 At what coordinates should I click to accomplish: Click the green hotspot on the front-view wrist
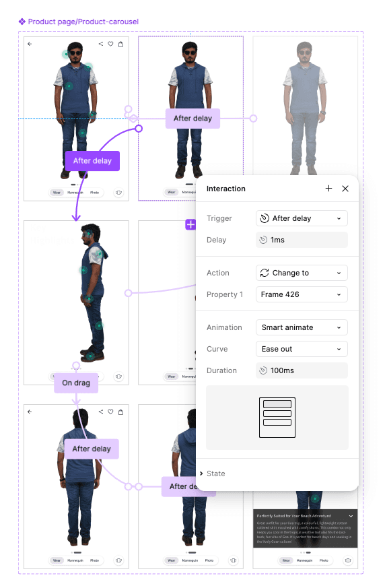tap(93, 114)
